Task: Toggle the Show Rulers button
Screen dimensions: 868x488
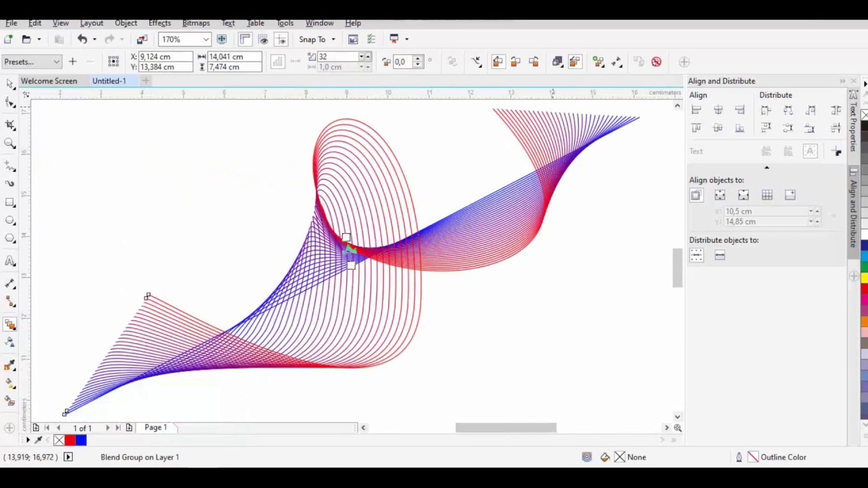Action: pyautogui.click(x=245, y=39)
